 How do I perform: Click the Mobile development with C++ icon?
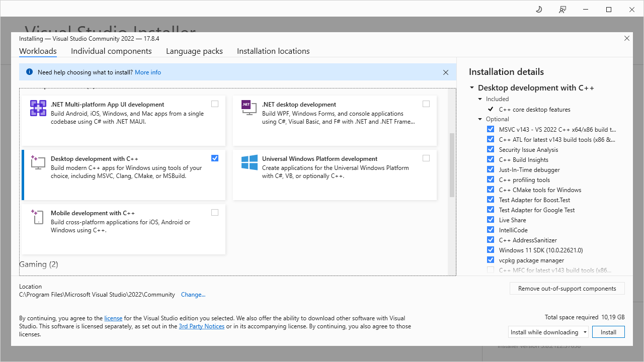(x=38, y=216)
